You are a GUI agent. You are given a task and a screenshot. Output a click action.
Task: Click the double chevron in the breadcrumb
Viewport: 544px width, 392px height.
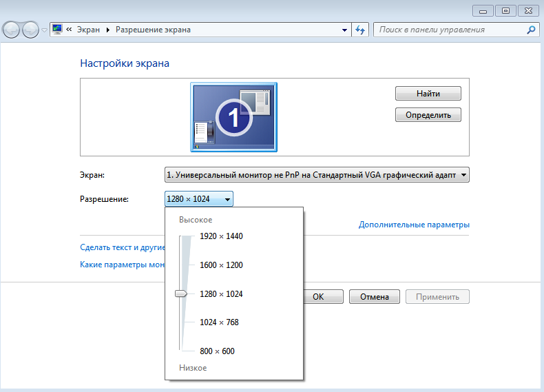(x=69, y=30)
